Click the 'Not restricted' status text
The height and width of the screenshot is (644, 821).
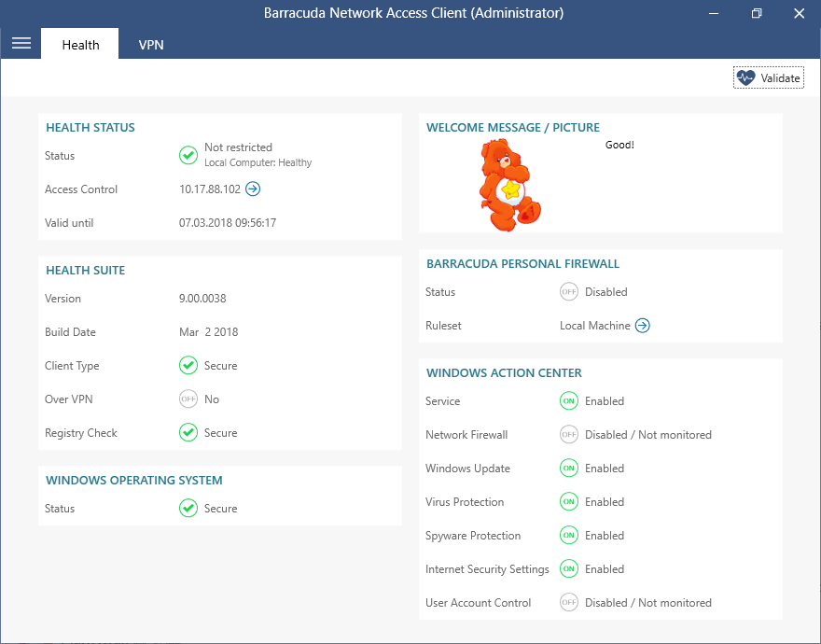238,147
